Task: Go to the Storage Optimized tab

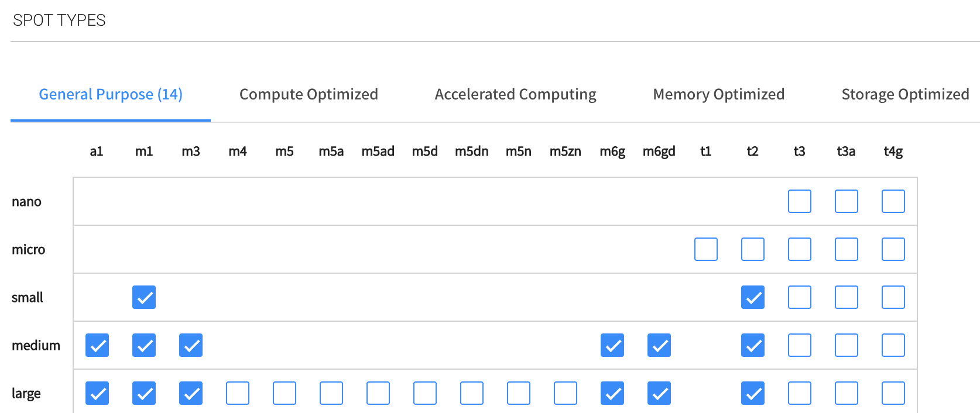Action: [905, 94]
